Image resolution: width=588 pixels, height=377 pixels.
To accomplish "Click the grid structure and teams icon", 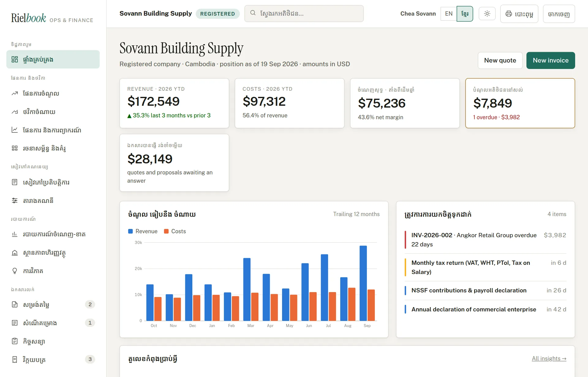I will (15, 148).
